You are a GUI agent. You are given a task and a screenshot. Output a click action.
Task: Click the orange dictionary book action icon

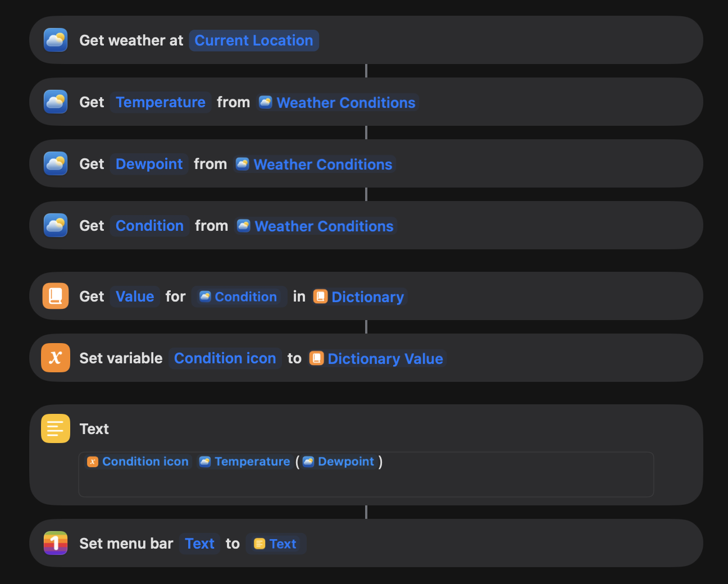coord(56,296)
